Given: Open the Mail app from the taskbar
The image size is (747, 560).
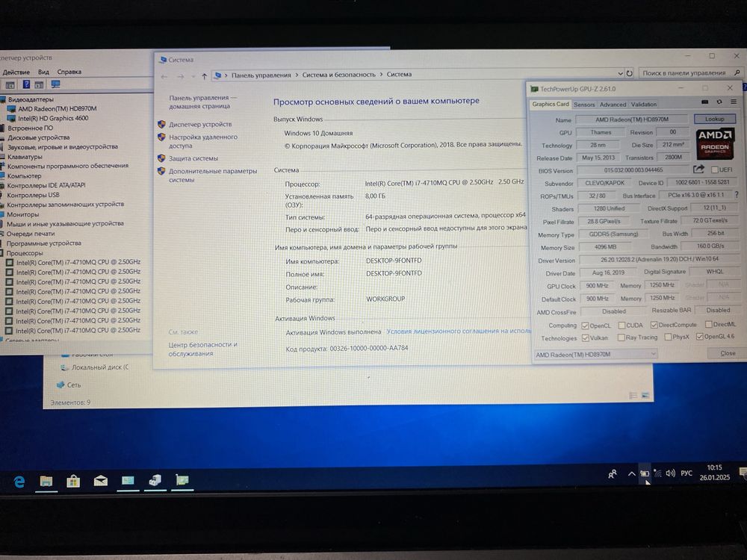Looking at the screenshot, I should click(101, 481).
